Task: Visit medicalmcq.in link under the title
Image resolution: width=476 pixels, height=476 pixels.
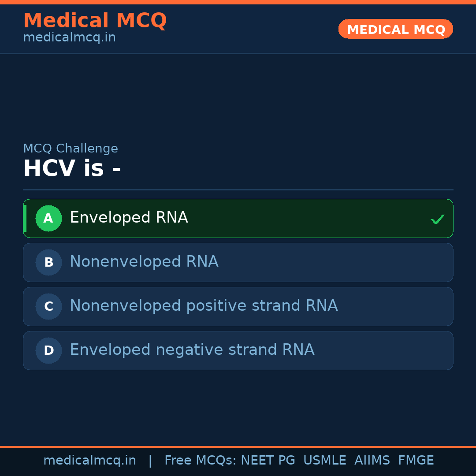Action: [x=69, y=37]
